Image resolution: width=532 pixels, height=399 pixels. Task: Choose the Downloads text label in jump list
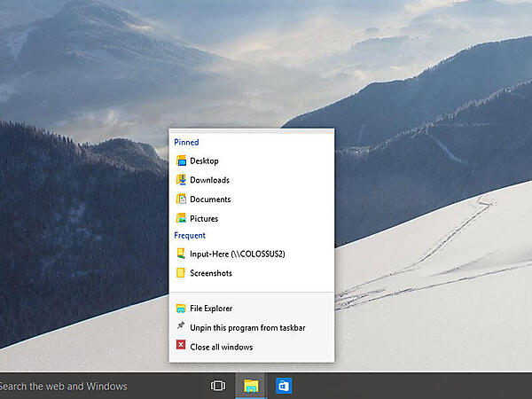(x=209, y=180)
